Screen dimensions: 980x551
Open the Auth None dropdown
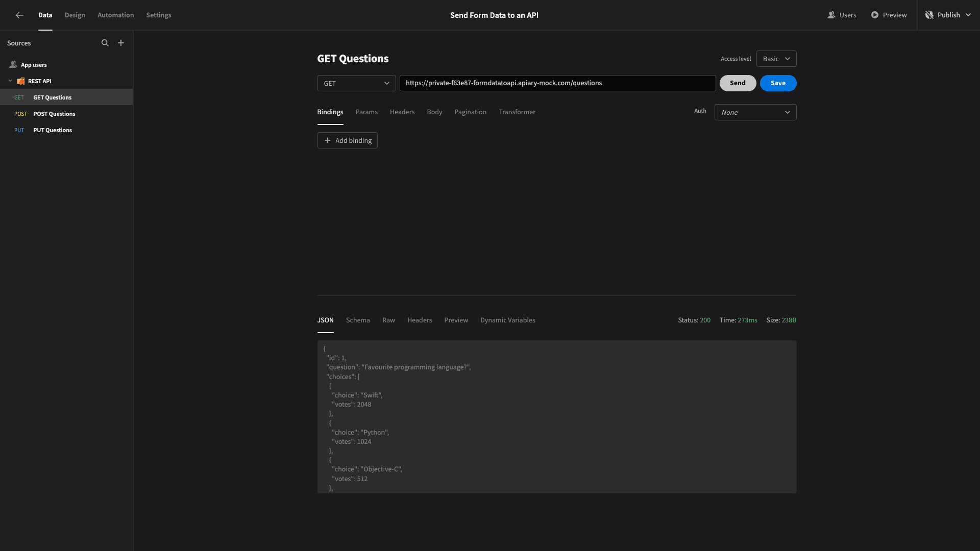point(755,112)
